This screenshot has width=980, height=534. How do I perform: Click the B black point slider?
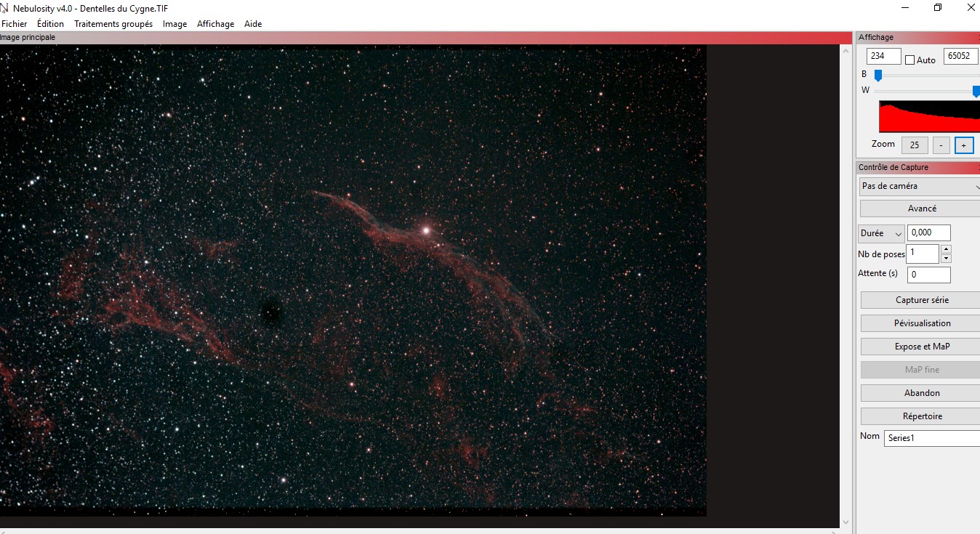878,75
